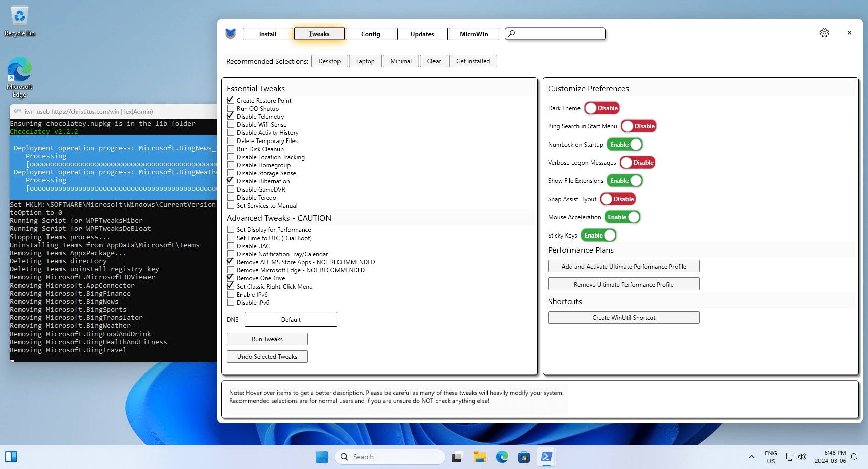Open Microsoft Store from the taskbar
This screenshot has width=868, height=469.
(524, 456)
